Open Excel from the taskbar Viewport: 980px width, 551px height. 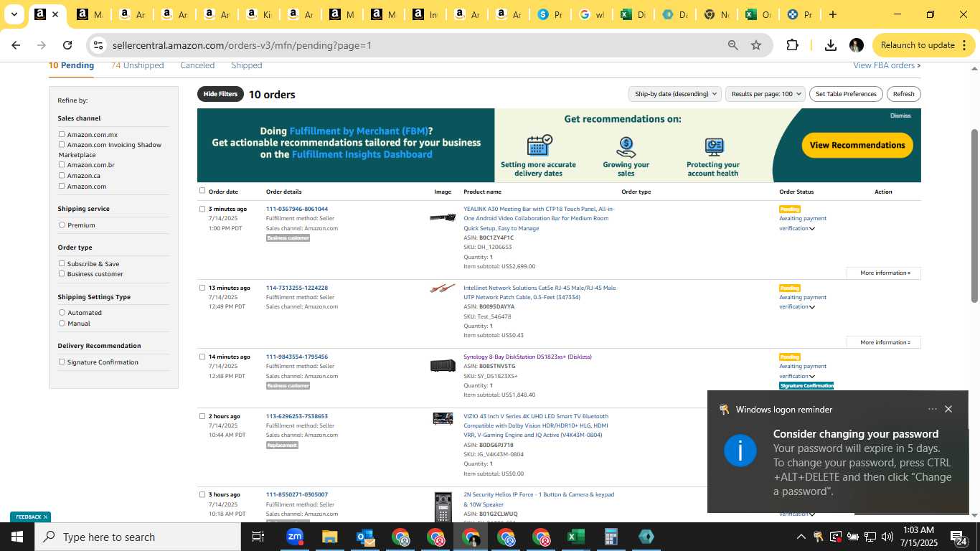point(575,537)
